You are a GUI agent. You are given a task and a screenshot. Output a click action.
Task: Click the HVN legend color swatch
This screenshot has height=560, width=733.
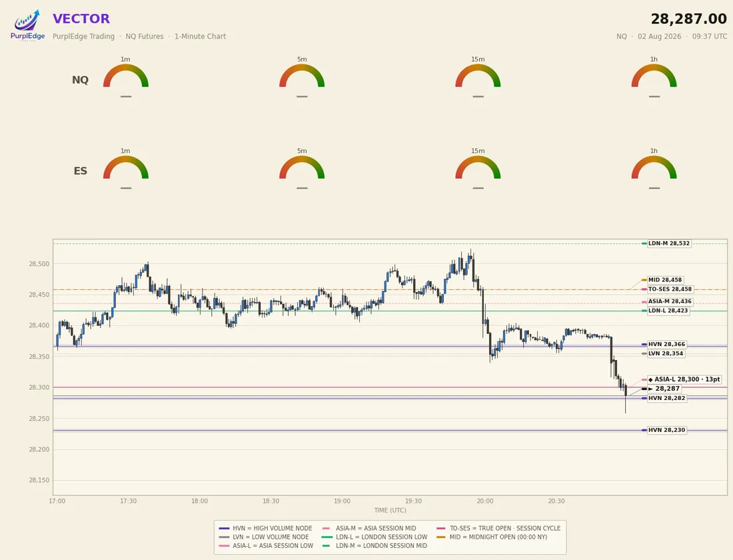click(x=225, y=528)
